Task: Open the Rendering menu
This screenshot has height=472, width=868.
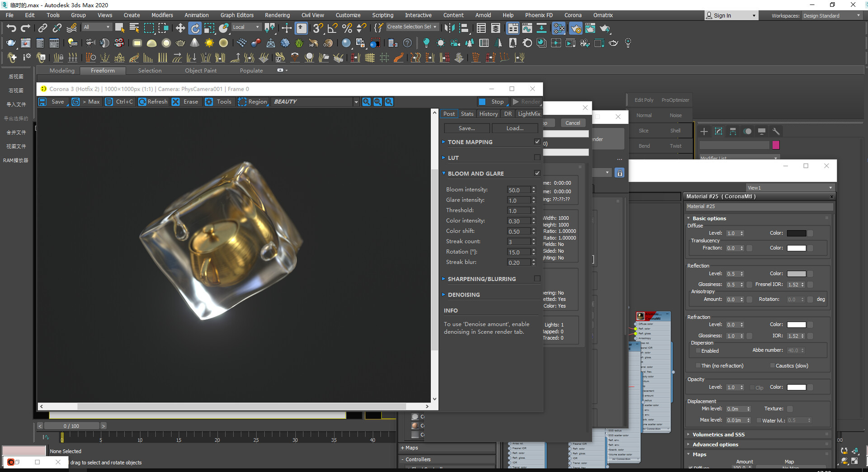Action: click(x=277, y=15)
